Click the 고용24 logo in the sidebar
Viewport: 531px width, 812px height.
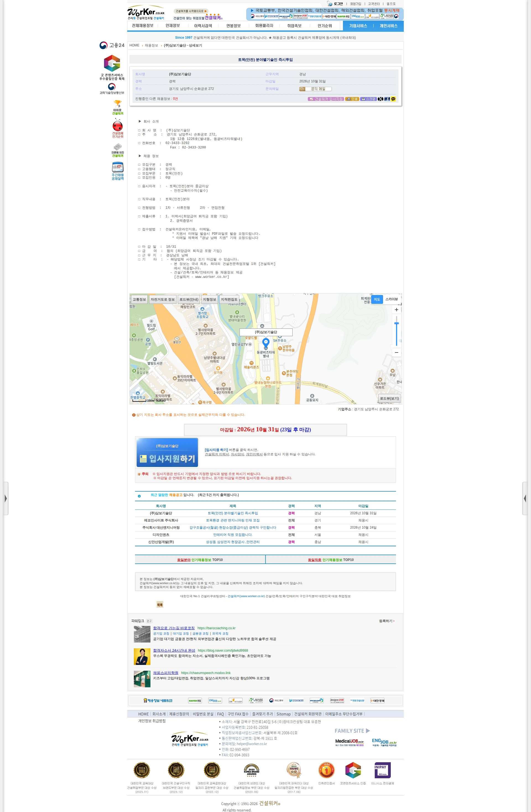pyautogui.click(x=112, y=45)
